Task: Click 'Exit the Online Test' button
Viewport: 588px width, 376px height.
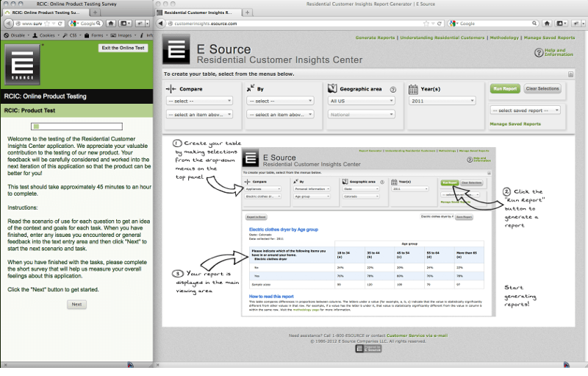Action: [x=123, y=48]
